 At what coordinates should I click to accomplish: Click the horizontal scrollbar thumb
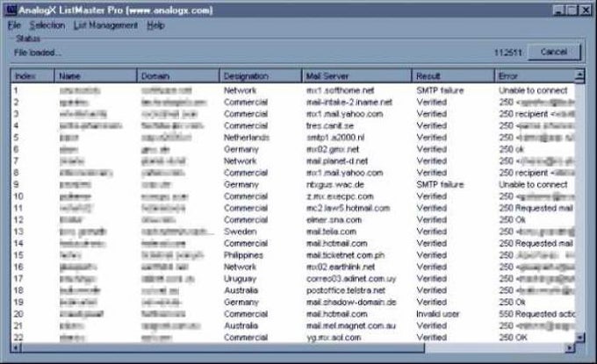(x=223, y=347)
